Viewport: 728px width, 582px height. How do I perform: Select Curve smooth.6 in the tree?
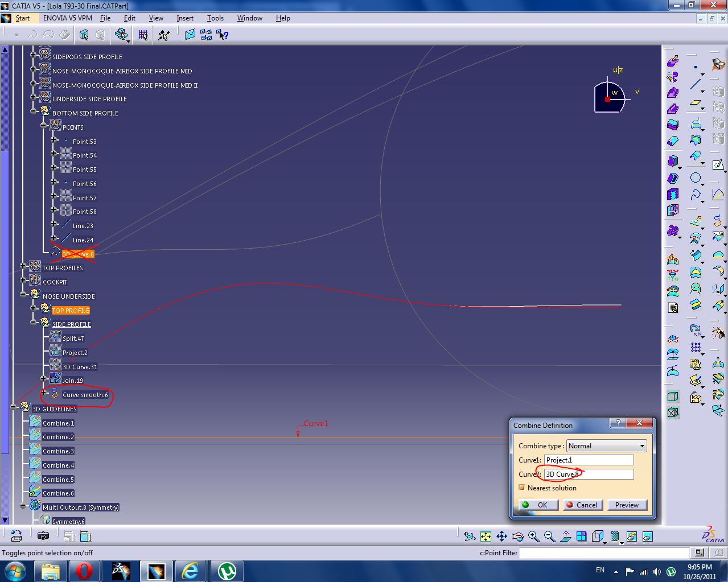pos(85,395)
